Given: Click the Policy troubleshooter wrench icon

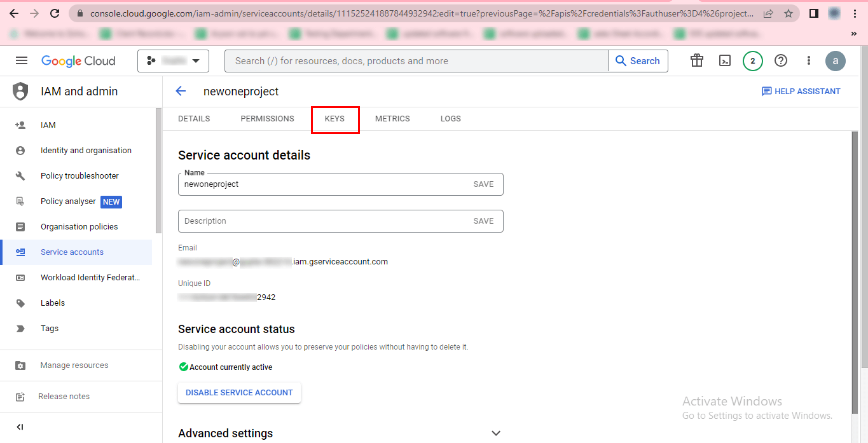Looking at the screenshot, I should click(x=20, y=176).
